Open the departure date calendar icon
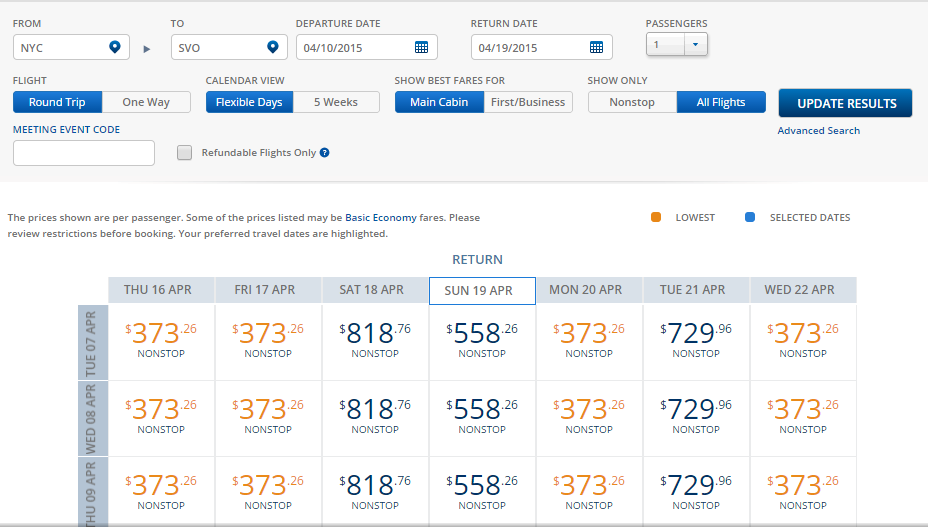 421,47
